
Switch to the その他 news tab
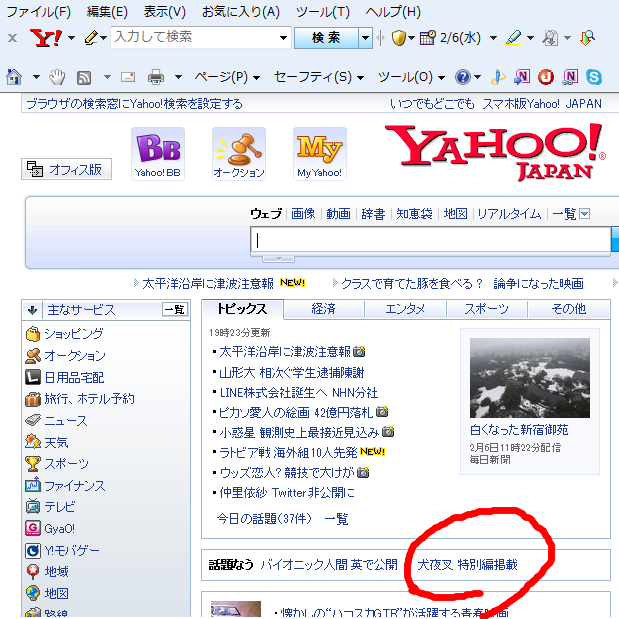pyautogui.click(x=569, y=309)
